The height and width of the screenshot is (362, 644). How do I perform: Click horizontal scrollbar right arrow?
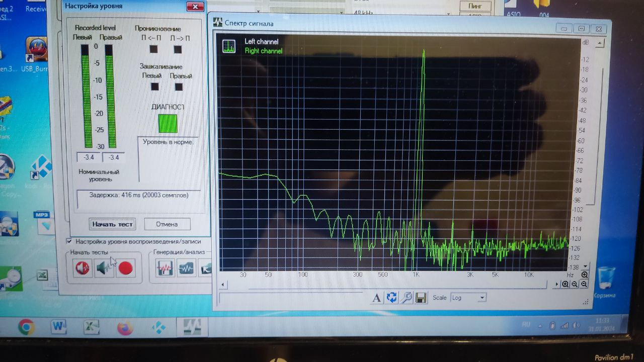click(x=557, y=284)
